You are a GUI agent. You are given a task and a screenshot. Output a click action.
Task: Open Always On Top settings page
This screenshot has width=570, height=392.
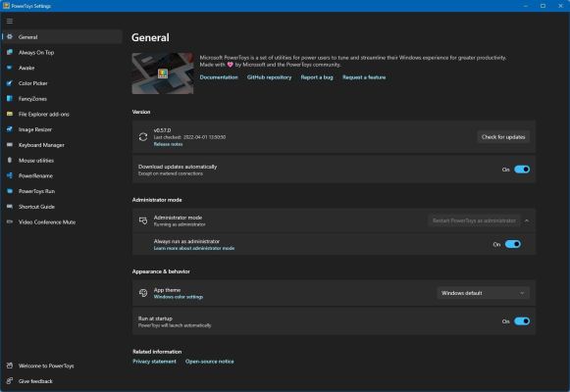62,52
